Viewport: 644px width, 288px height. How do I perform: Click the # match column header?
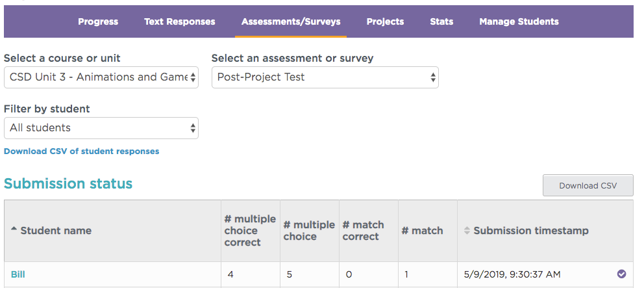[x=428, y=231]
